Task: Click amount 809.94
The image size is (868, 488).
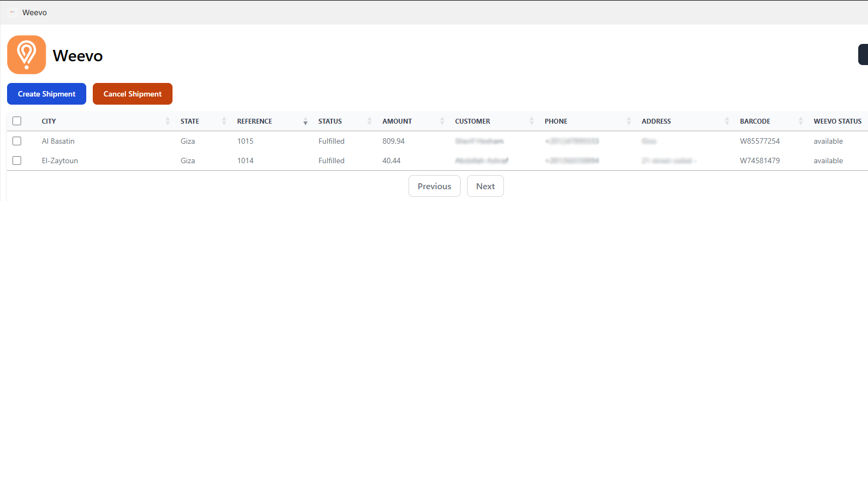Action: (x=393, y=141)
